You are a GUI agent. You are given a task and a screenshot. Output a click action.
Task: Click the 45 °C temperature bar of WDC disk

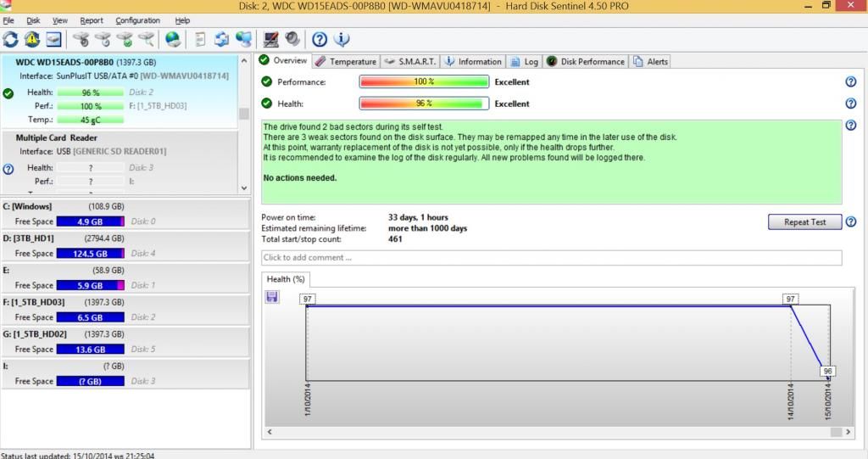click(90, 120)
